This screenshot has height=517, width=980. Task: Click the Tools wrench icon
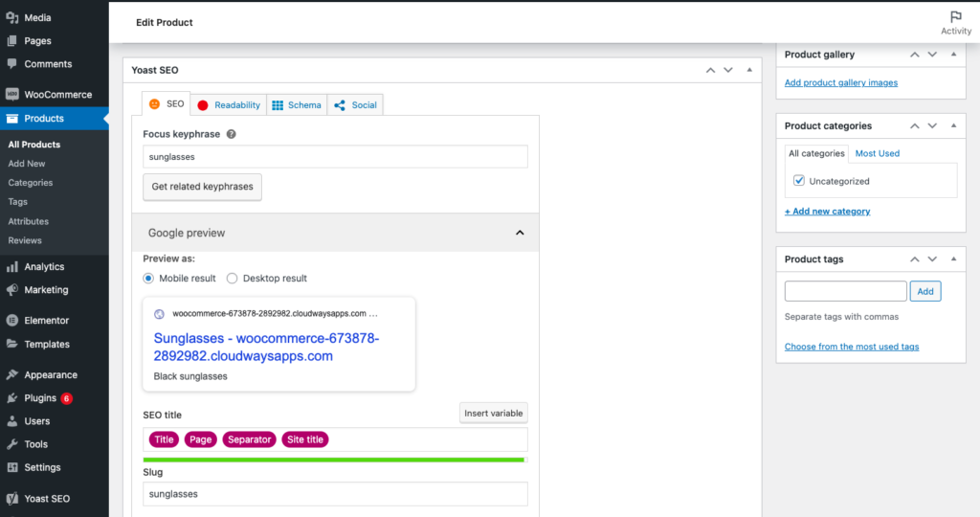[11, 444]
